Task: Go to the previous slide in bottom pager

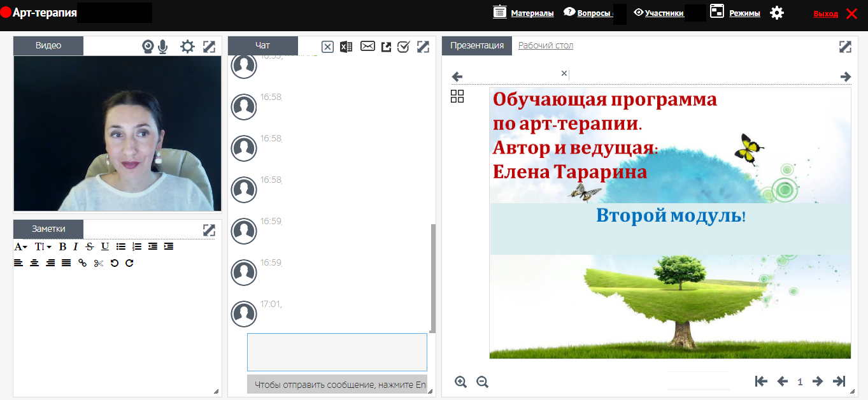Action: (783, 382)
